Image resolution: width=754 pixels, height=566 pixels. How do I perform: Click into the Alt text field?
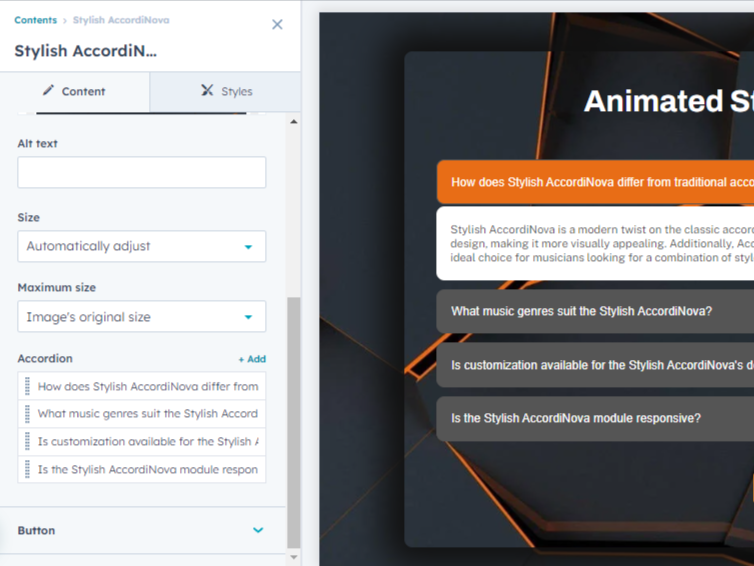point(141,172)
